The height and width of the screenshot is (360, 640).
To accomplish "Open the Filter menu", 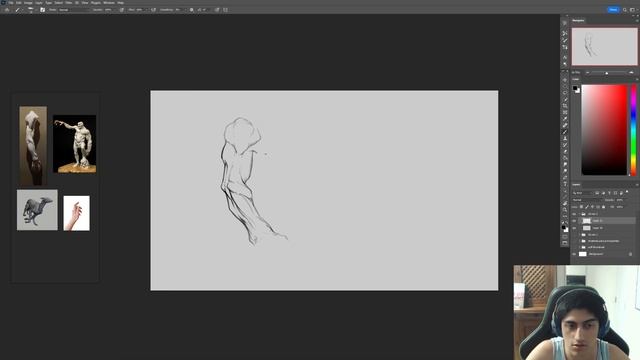I will pyautogui.click(x=69, y=3).
